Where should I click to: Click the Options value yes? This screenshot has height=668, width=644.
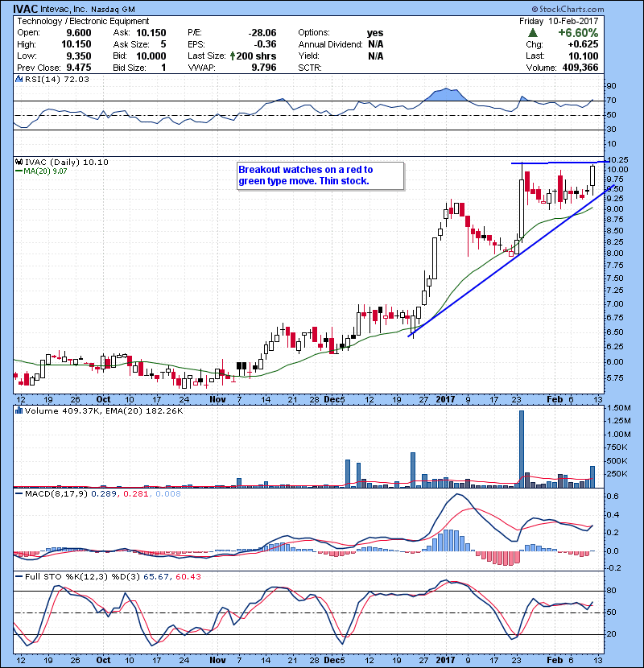click(x=375, y=33)
